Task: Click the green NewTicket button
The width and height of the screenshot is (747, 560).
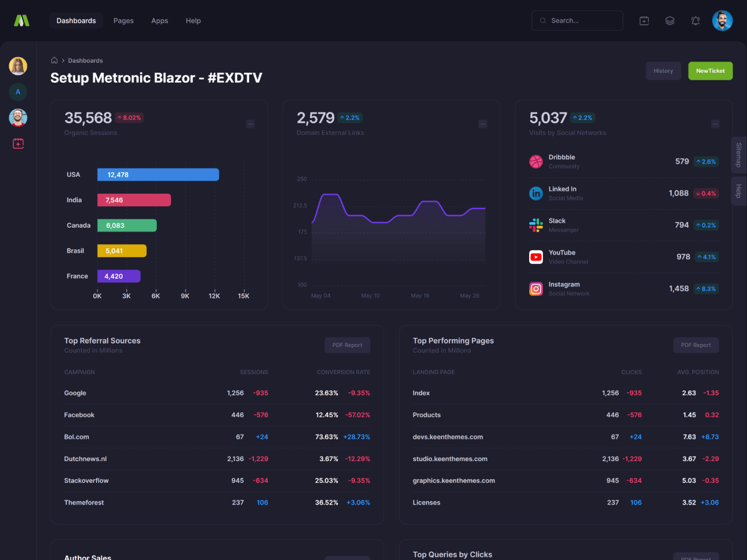Action: tap(710, 71)
